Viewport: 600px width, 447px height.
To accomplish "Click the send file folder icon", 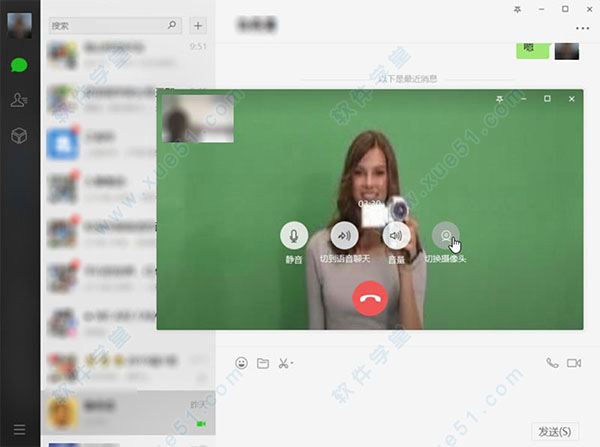I will coord(263,362).
